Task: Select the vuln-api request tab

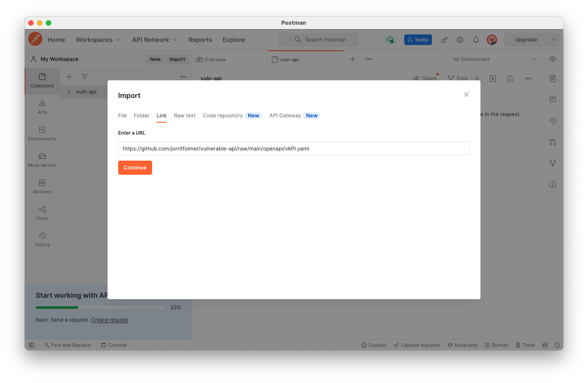Action: tap(305, 60)
